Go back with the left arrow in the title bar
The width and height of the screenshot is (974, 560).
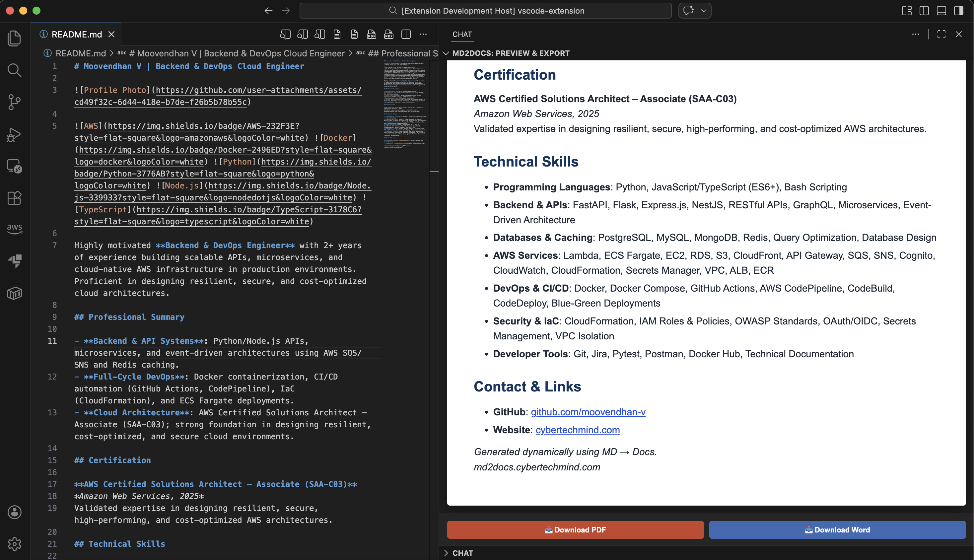(x=268, y=11)
